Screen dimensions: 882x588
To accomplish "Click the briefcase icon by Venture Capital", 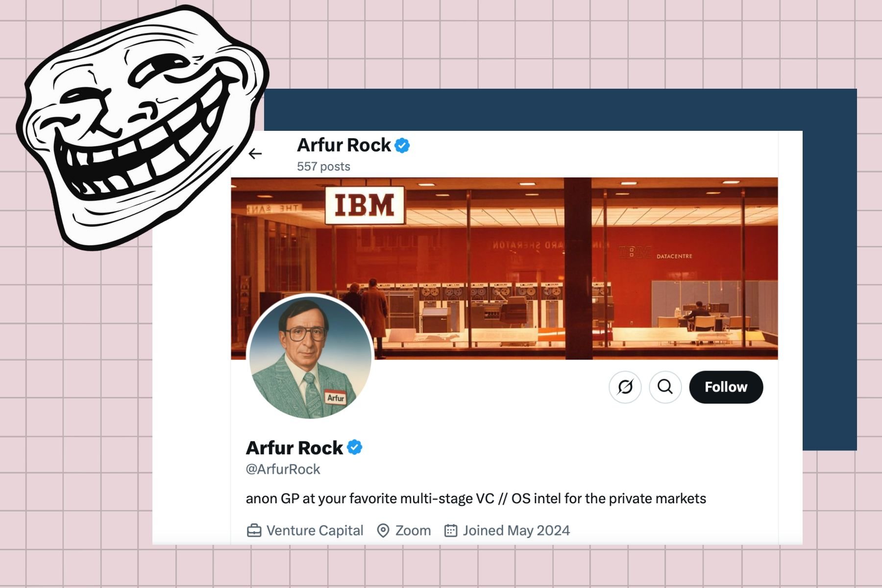I will 254,531.
